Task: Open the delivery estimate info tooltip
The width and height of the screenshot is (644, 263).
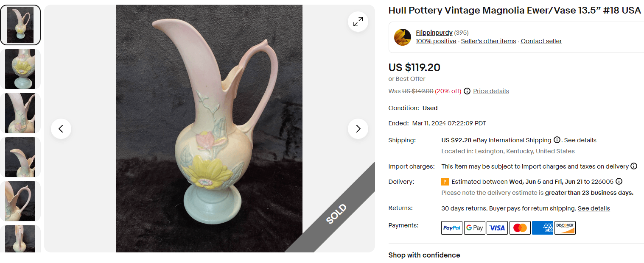Action: [x=619, y=181]
